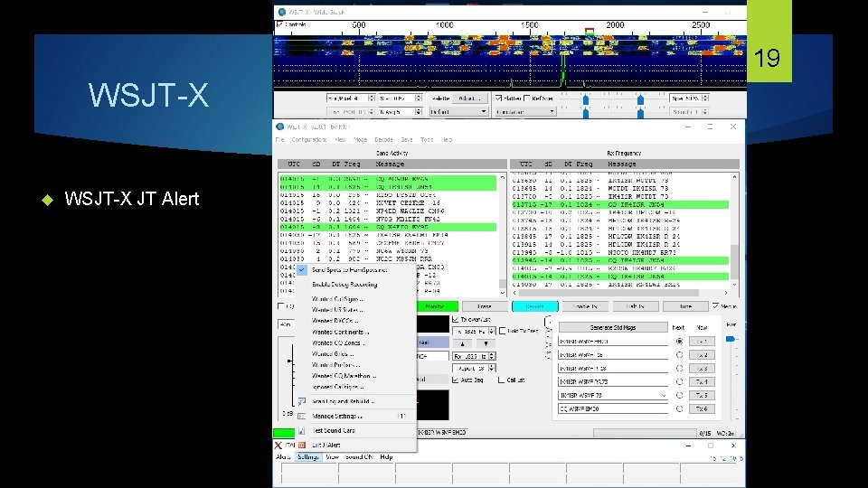868x488 pixels.
Task: Click the up arrow button below Tx frequency
Action: 462,343
